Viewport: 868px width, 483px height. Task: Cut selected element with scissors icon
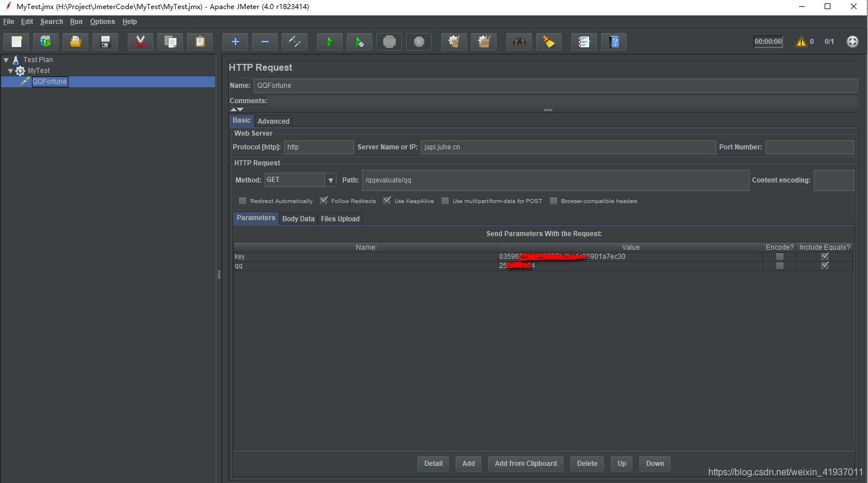(140, 42)
